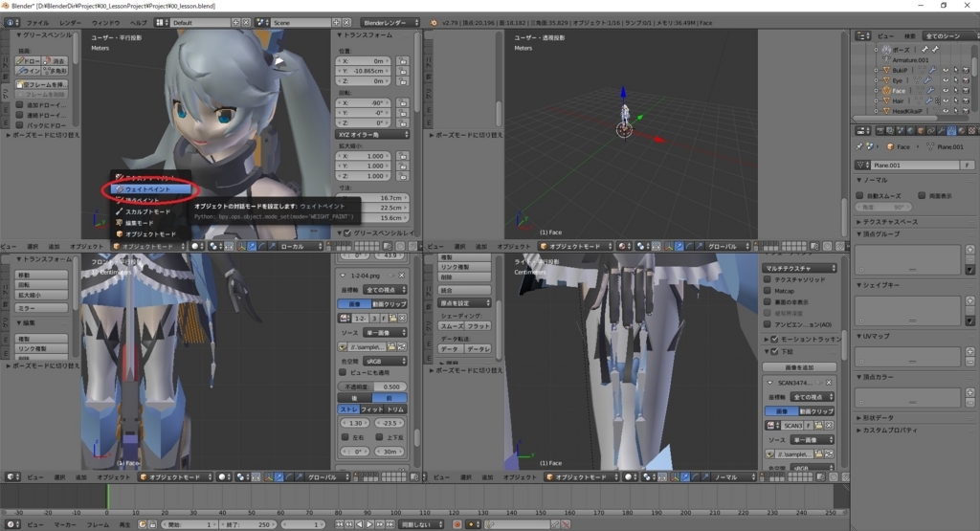This screenshot has width=980, height=531.
Task: Click the record keyframe button in timeline
Action: 457,524
